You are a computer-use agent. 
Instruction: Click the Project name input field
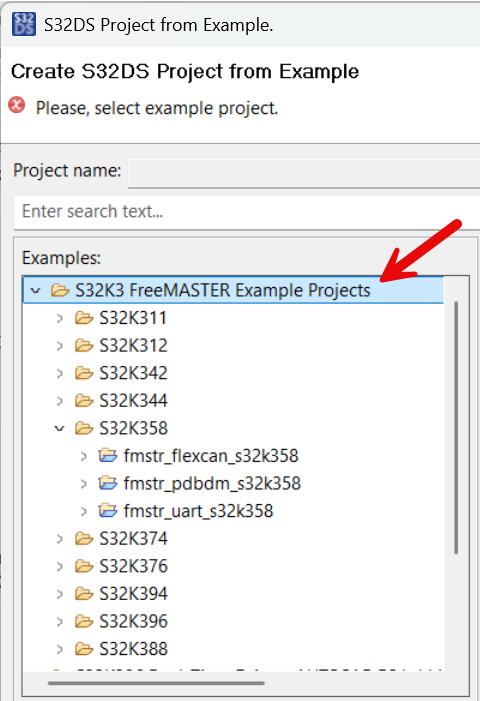pos(304,173)
